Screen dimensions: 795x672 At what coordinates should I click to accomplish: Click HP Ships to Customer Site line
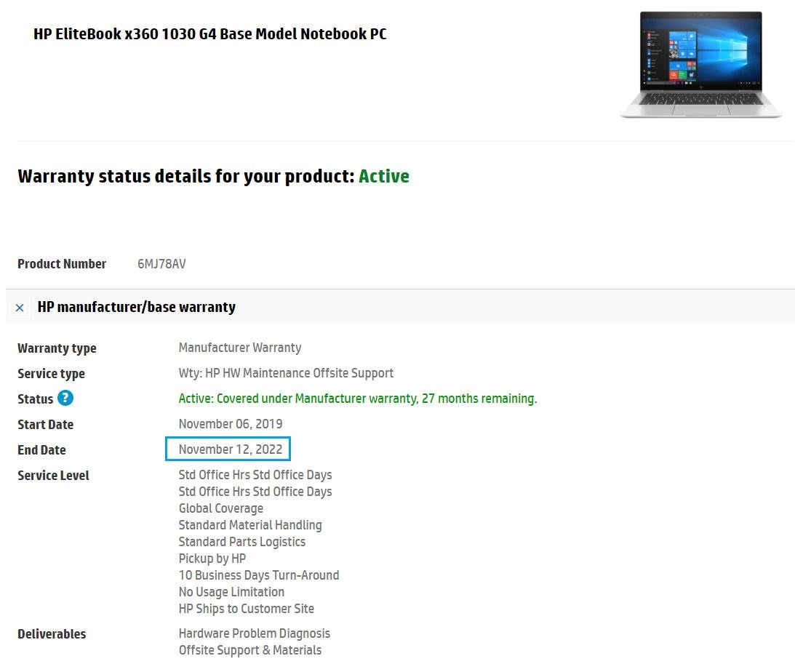point(246,609)
